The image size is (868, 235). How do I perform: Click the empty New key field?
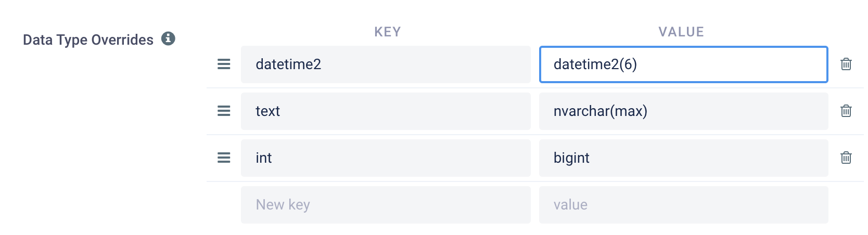click(x=386, y=205)
